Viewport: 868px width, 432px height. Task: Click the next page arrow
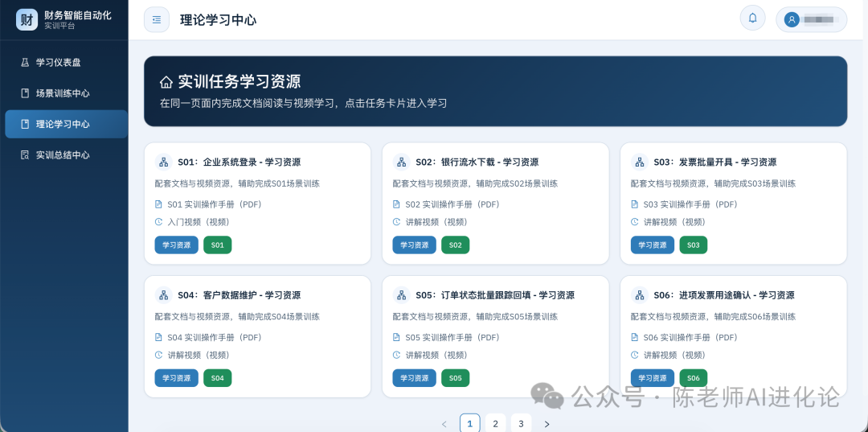pyautogui.click(x=547, y=423)
